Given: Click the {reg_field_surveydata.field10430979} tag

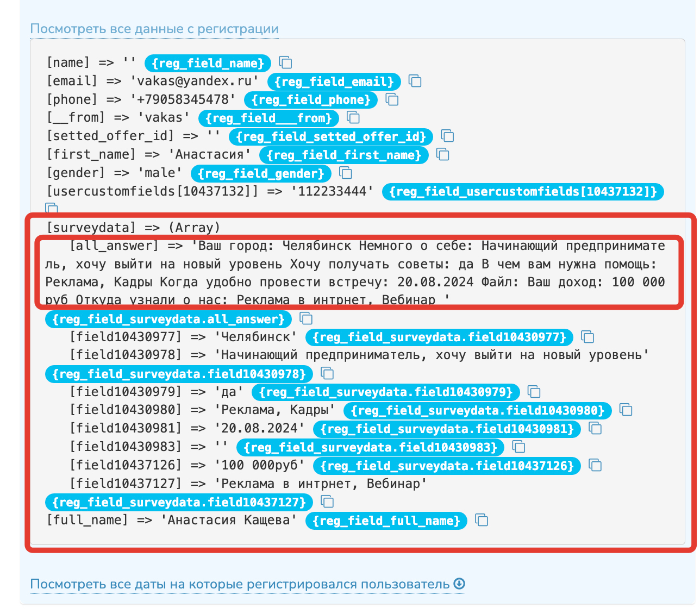Looking at the screenshot, I should [386, 392].
